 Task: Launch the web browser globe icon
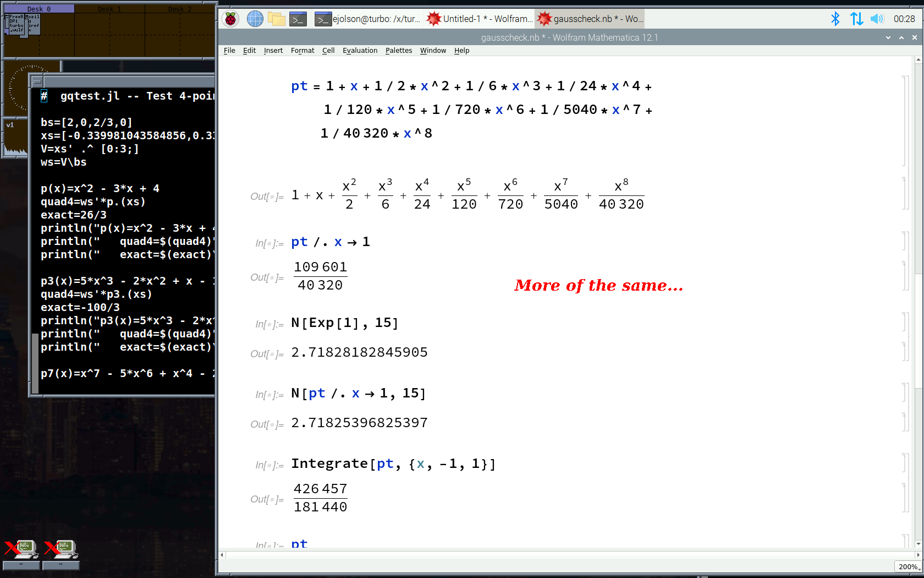tap(255, 19)
